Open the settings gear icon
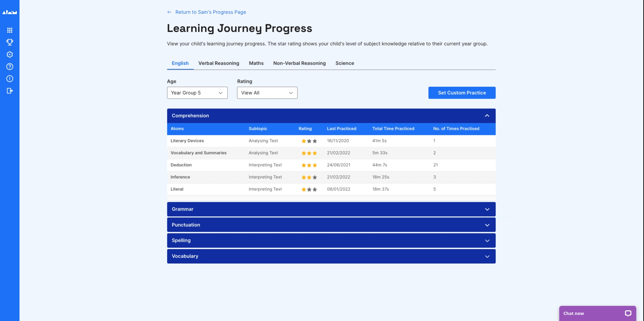The height and width of the screenshot is (321, 644). tap(10, 55)
